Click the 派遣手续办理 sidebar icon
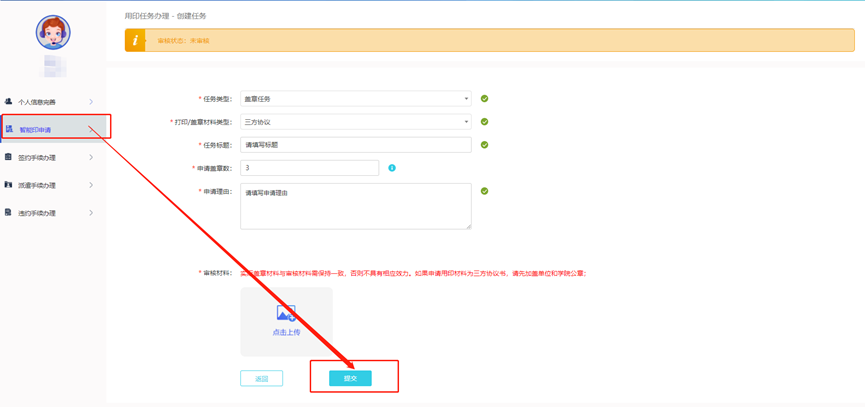This screenshot has width=865, height=407. click(9, 185)
